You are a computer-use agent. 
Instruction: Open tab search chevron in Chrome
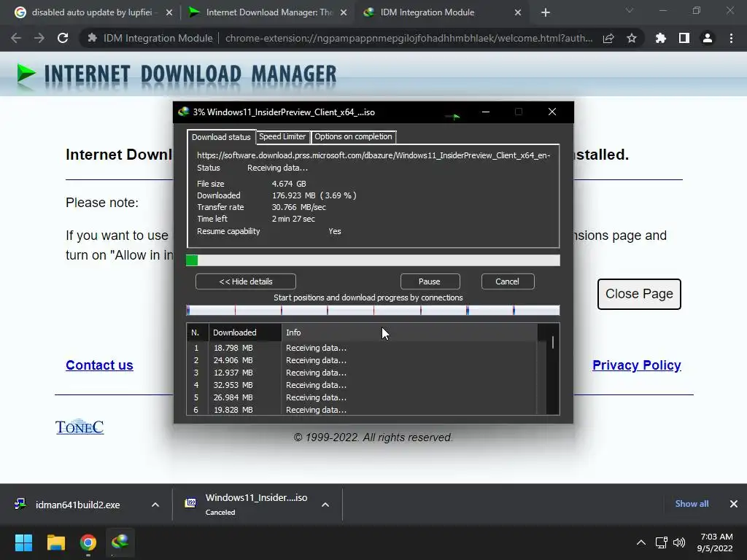(630, 10)
